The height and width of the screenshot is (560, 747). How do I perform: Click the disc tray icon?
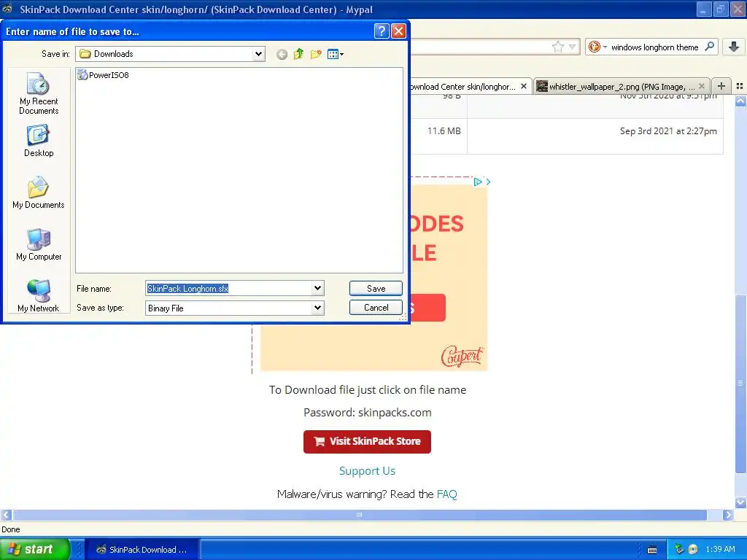(693, 549)
